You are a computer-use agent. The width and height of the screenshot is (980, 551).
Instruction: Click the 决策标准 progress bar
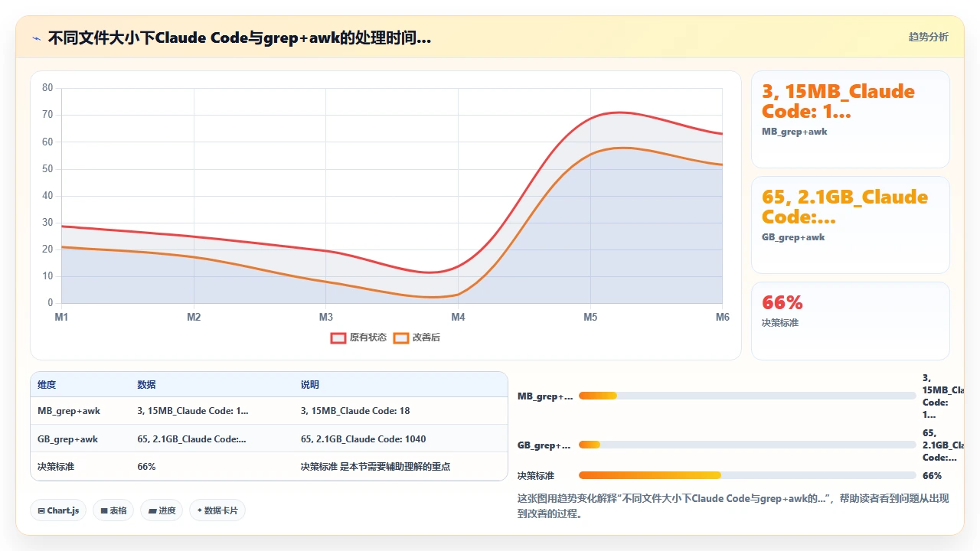747,475
